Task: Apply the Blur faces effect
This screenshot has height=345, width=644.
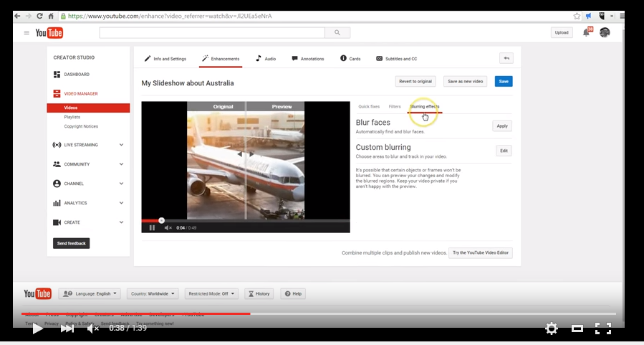Action: [x=502, y=126]
